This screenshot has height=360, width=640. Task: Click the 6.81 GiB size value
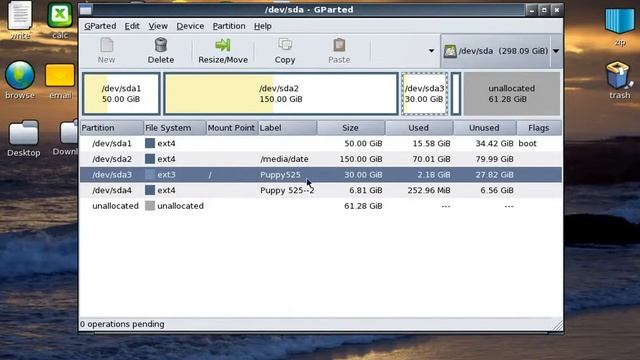pyautogui.click(x=366, y=190)
